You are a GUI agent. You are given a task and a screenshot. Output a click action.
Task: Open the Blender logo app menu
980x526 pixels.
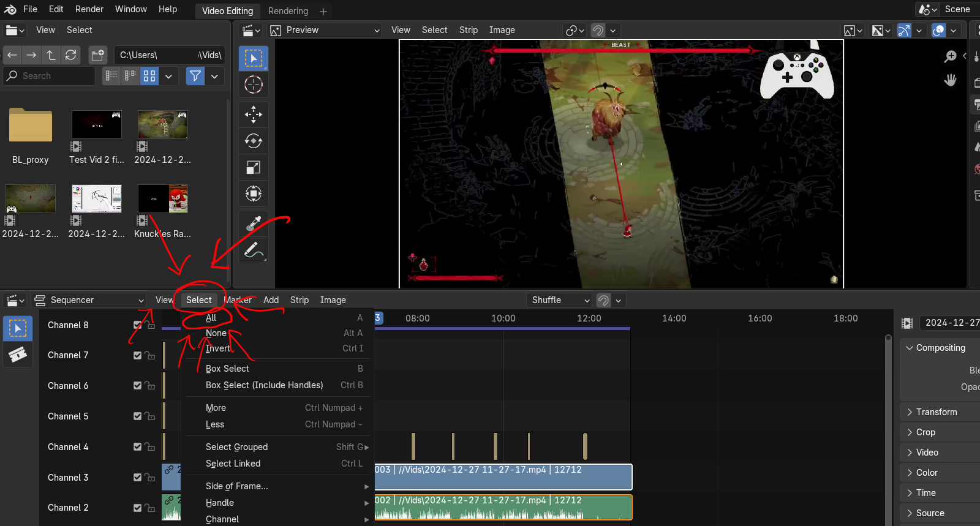pyautogui.click(x=10, y=9)
